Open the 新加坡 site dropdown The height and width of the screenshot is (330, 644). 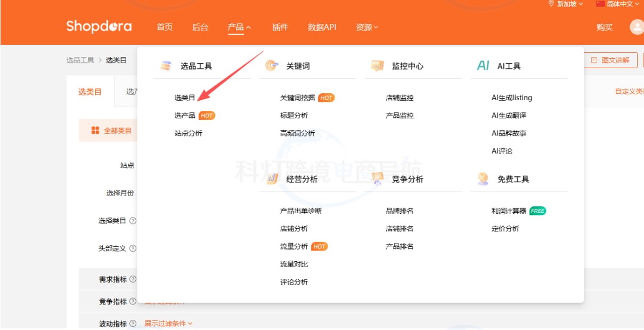point(566,4)
